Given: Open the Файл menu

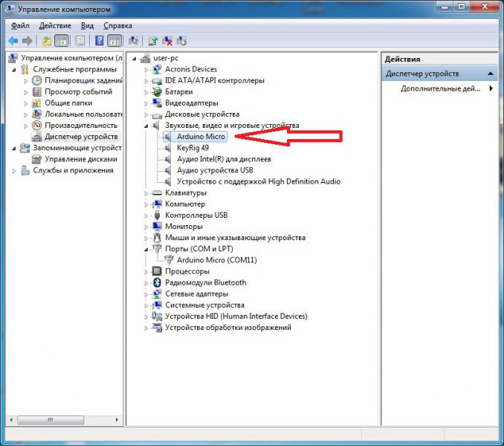Looking at the screenshot, I should coord(20,25).
